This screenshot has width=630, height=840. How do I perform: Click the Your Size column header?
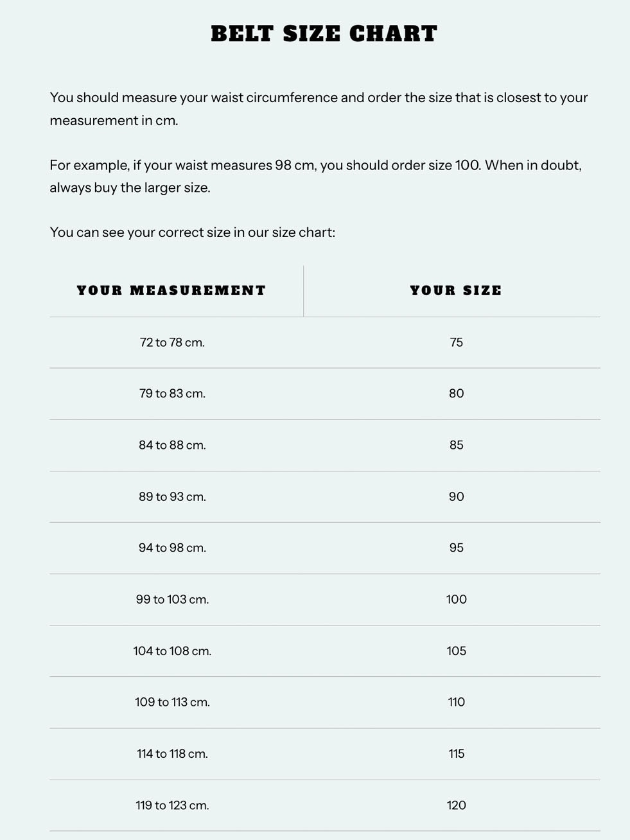456,290
